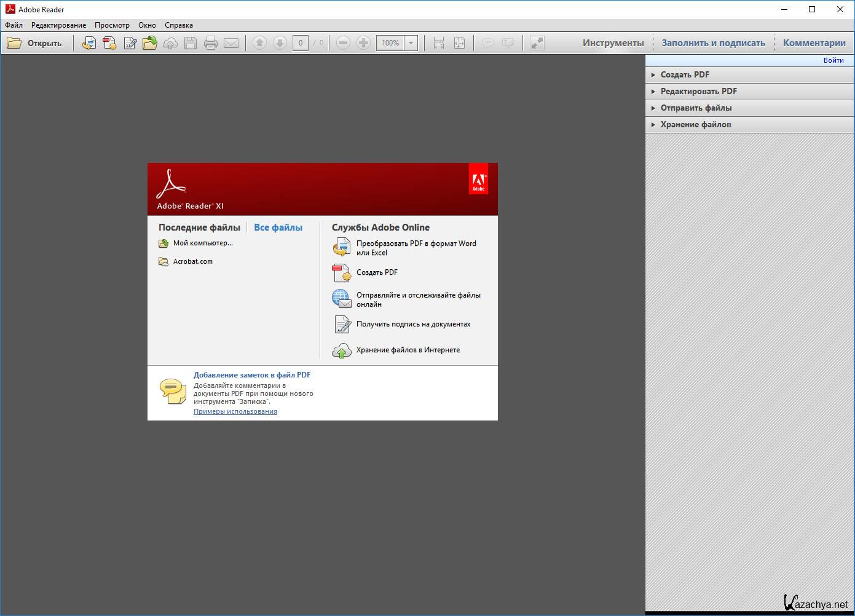Click the Создать PDF service link
The width and height of the screenshot is (855, 616).
(x=377, y=272)
